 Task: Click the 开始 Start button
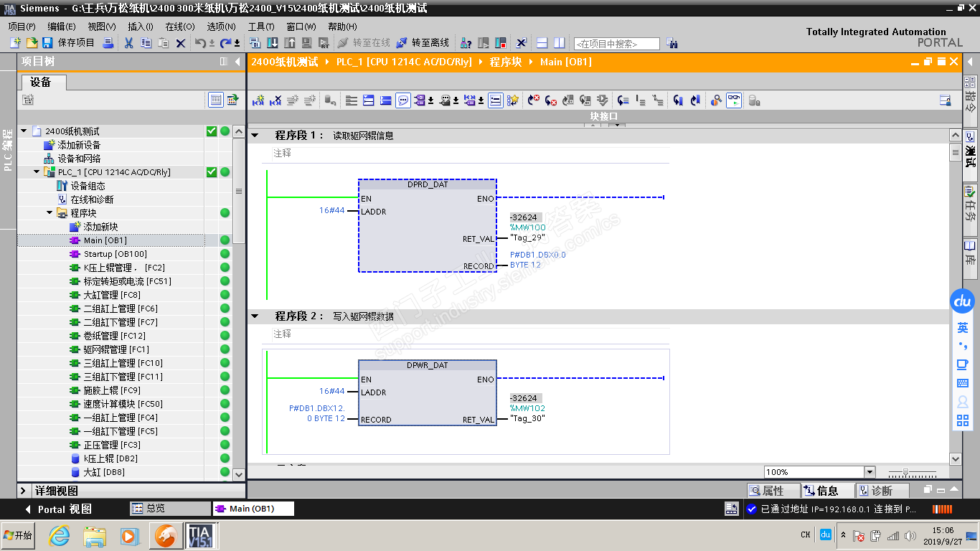tap(19, 535)
